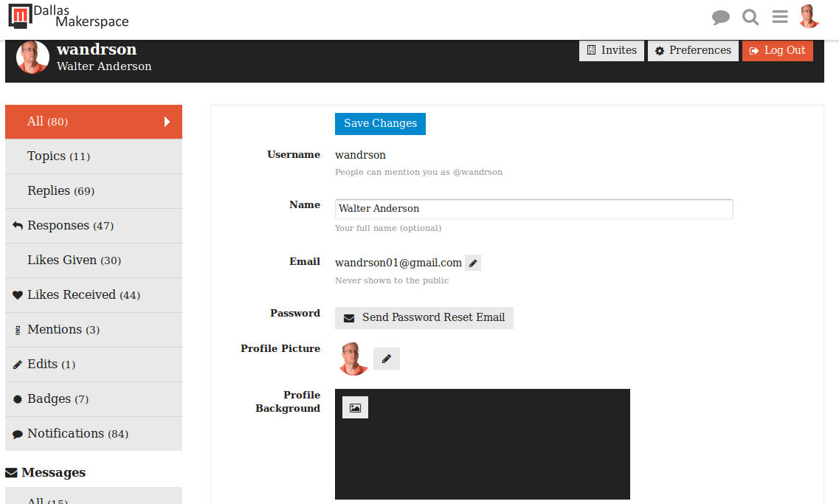Open Mentions (3) in sidebar
The image size is (839, 504).
click(x=94, y=330)
